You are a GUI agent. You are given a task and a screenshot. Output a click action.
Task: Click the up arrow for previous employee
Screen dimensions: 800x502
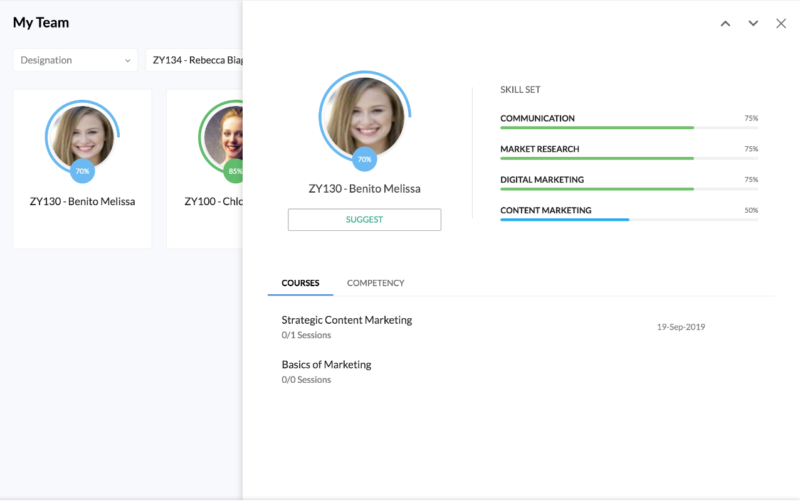tap(726, 24)
